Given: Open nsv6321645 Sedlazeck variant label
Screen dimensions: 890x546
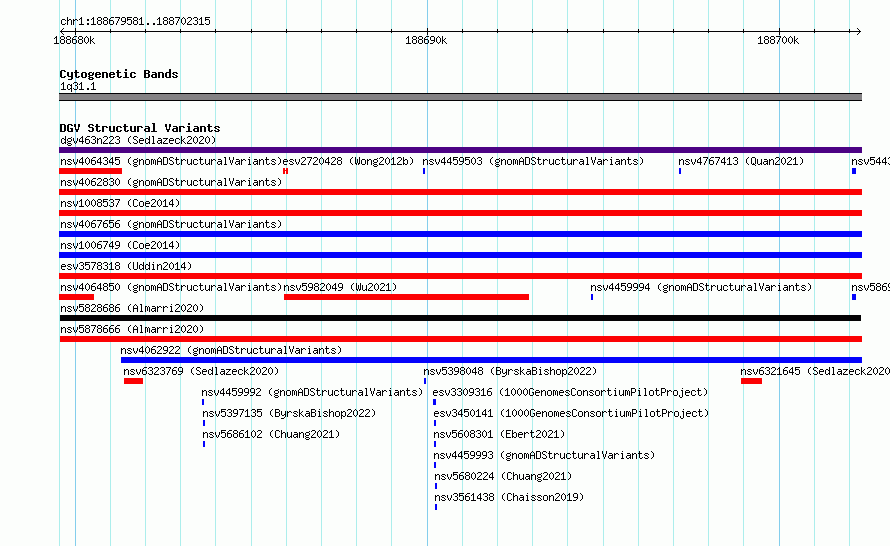Looking at the screenshot, I should [x=815, y=371].
